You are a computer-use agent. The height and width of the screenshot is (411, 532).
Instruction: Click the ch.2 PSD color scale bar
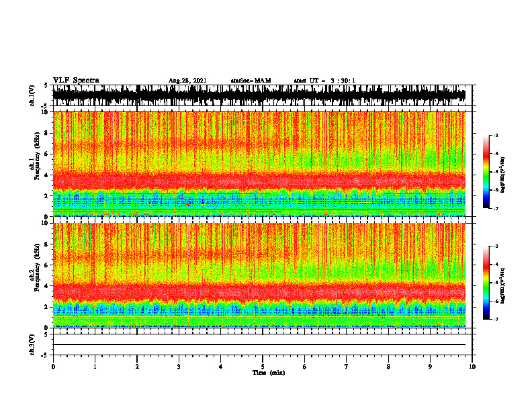point(486,283)
